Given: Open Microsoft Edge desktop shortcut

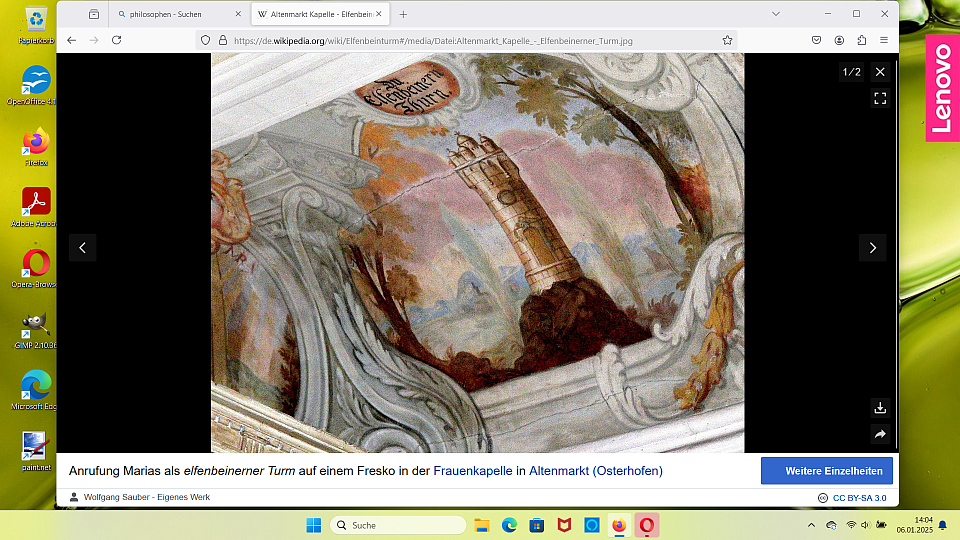Looking at the screenshot, I should [36, 391].
